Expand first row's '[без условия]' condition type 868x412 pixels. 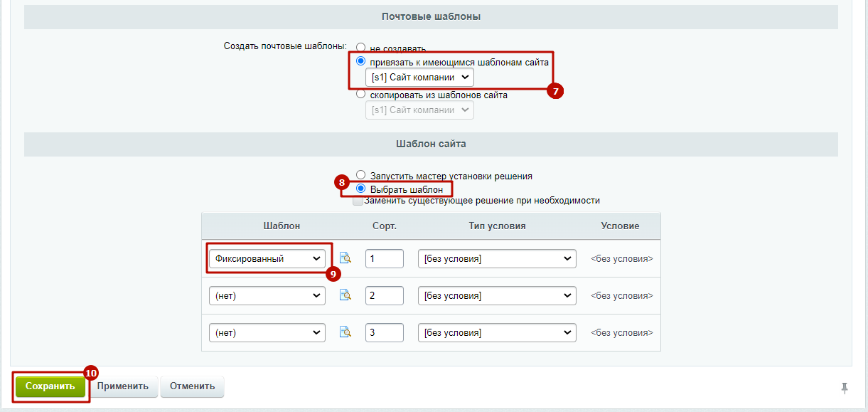click(497, 258)
